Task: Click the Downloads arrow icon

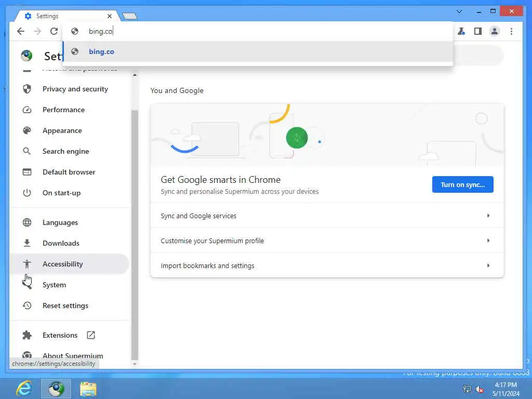Action: click(27, 243)
